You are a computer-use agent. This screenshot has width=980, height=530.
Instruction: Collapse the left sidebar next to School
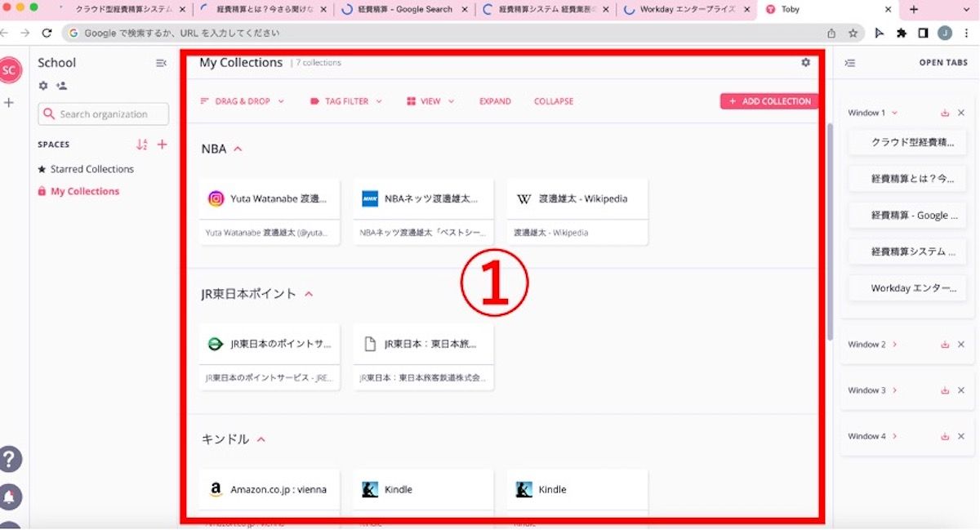click(x=161, y=63)
